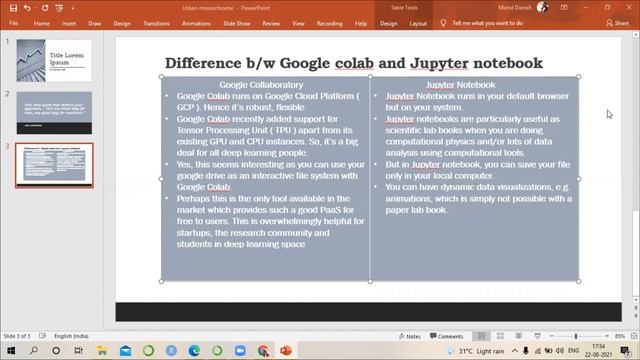Viewport: 640px width, 360px height.
Task: Open the Review tab
Action: pyautogui.click(x=271, y=23)
